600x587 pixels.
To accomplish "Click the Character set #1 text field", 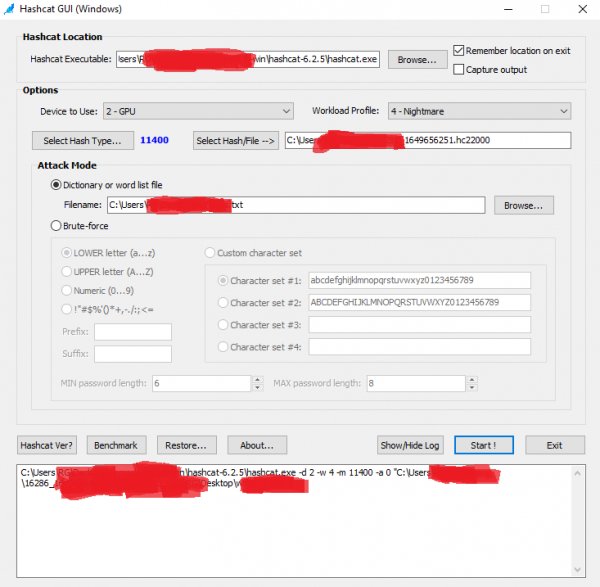I will pyautogui.click(x=419, y=280).
